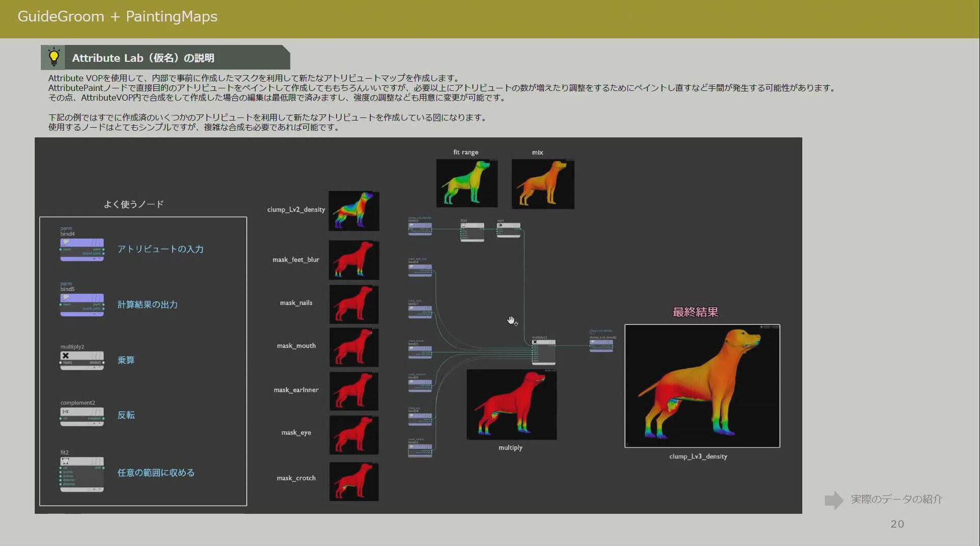
Task: Open the mask_crotch preview thumbnail
Action: click(x=354, y=481)
